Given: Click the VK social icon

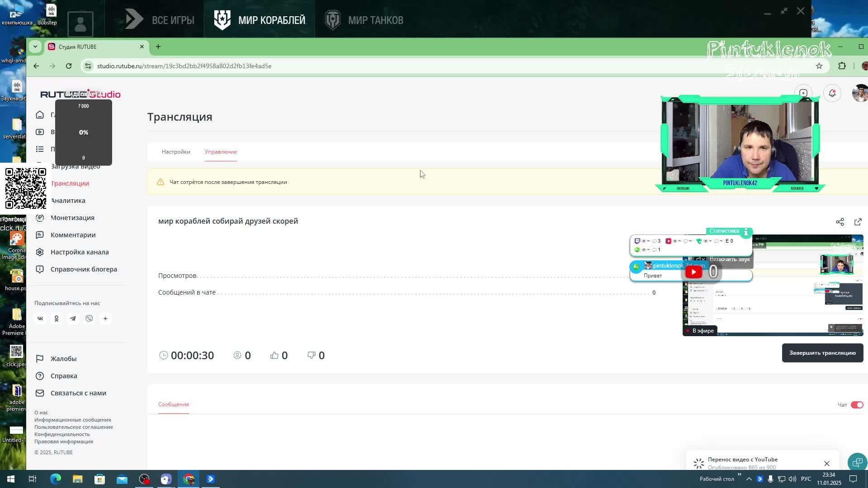Looking at the screenshot, I should 40,319.
